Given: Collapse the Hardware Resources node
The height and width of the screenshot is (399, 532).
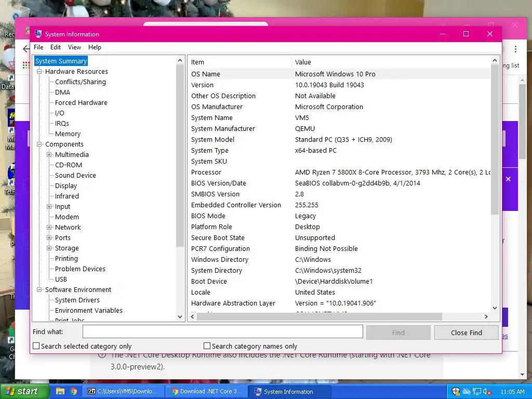Looking at the screenshot, I should [39, 71].
